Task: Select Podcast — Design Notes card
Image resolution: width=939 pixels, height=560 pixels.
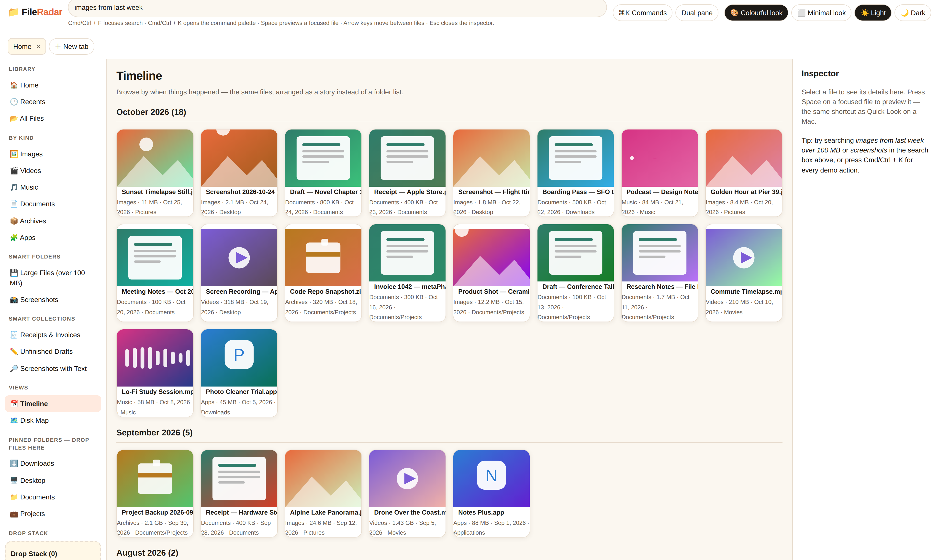Action: (x=660, y=173)
